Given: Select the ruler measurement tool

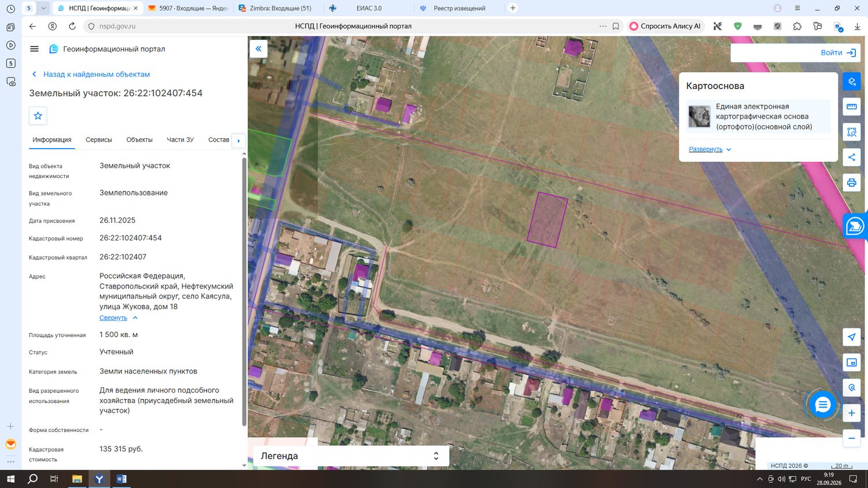Looking at the screenshot, I should click(852, 106).
